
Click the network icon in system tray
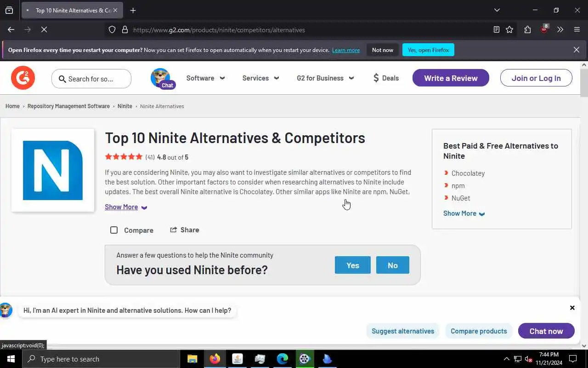(x=518, y=359)
